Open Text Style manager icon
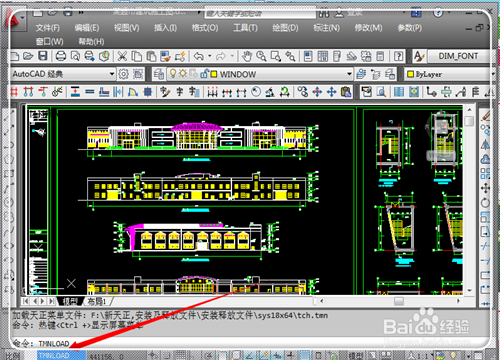 point(419,56)
